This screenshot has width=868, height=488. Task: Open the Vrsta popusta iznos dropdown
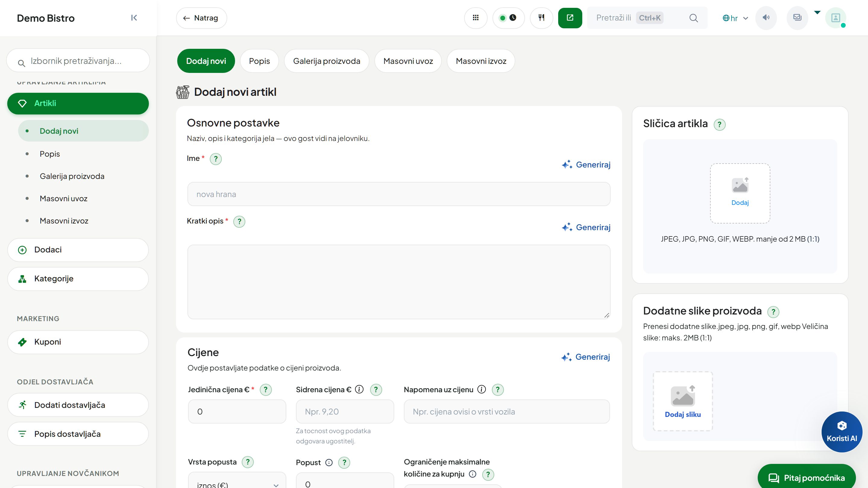coord(237,480)
